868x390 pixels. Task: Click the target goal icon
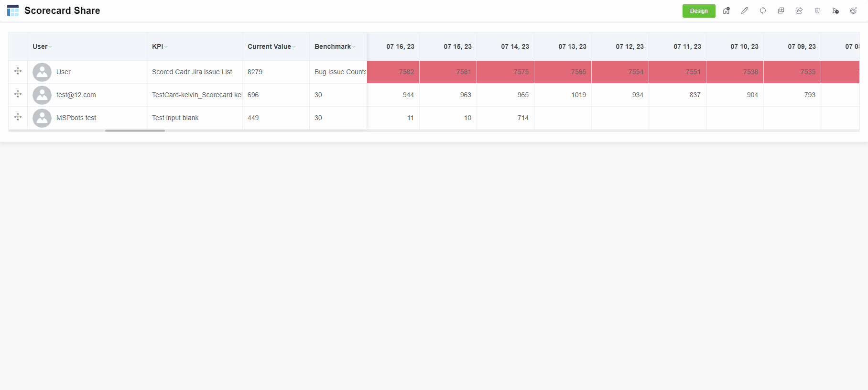pyautogui.click(x=853, y=11)
